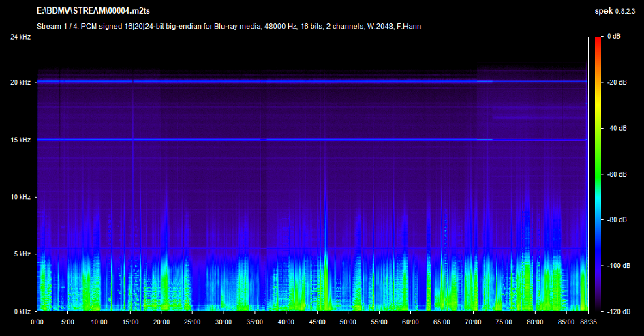Viewport: 644px width, 336px height.
Task: Select the 45:00 time axis marker
Action: [317, 322]
